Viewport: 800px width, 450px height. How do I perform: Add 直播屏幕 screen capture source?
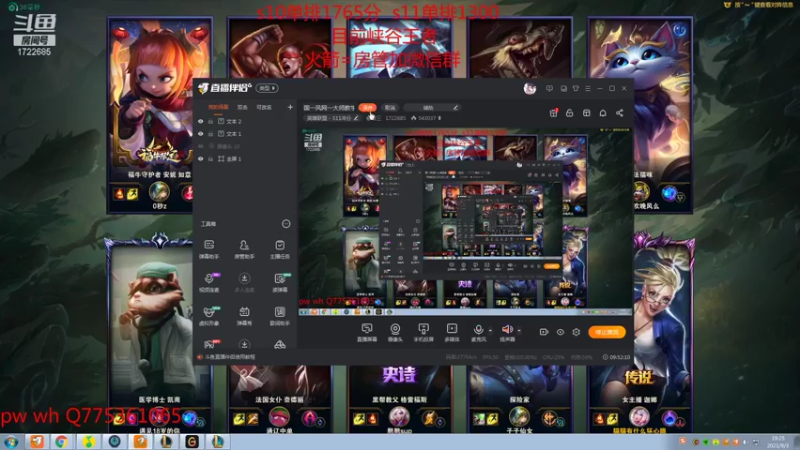click(x=366, y=332)
